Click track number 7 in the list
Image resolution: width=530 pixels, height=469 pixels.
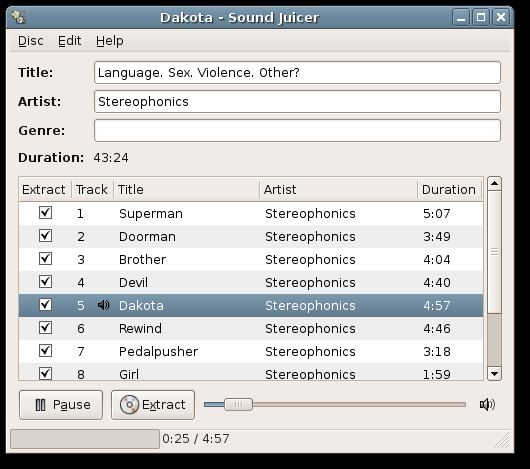pos(80,351)
